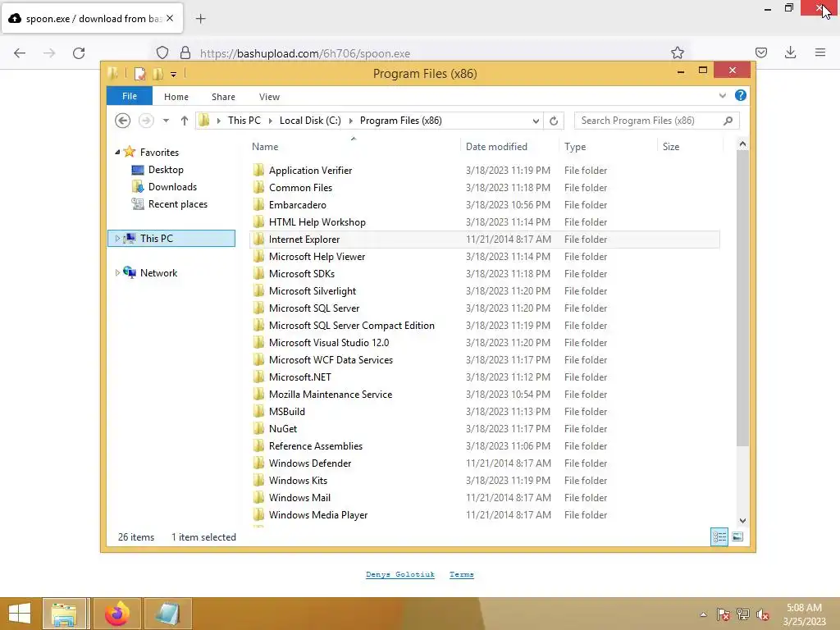Expand Local Disk (C:) breadcrumb arrow

point(351,121)
